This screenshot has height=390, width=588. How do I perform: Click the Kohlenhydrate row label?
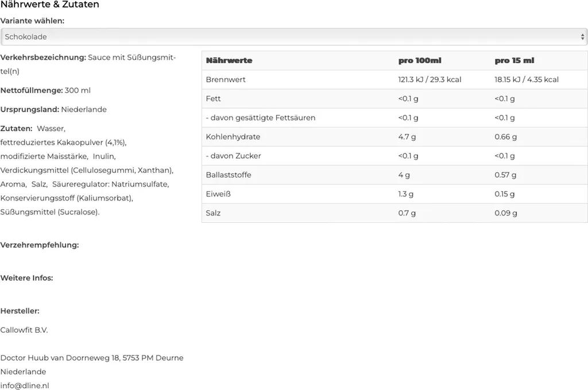[233, 137]
